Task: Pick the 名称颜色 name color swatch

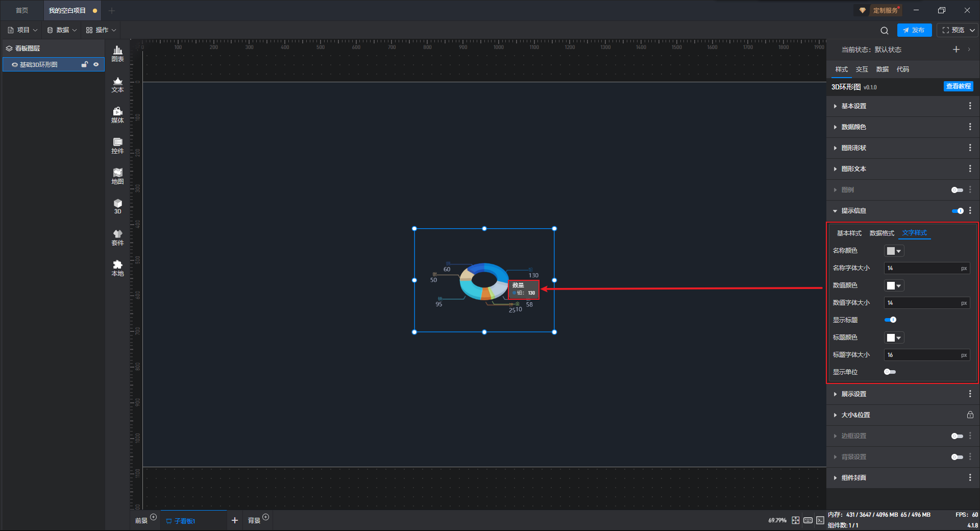Action: (894, 251)
